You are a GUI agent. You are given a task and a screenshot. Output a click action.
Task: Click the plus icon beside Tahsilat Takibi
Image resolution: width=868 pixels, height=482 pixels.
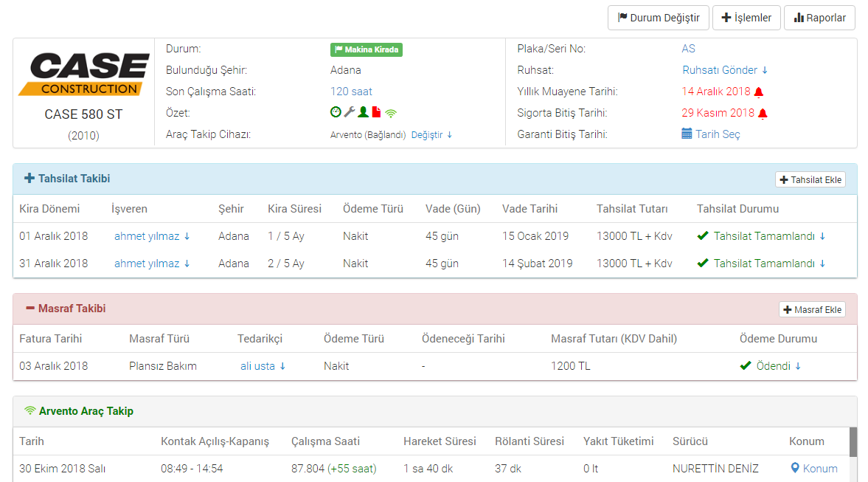(29, 179)
